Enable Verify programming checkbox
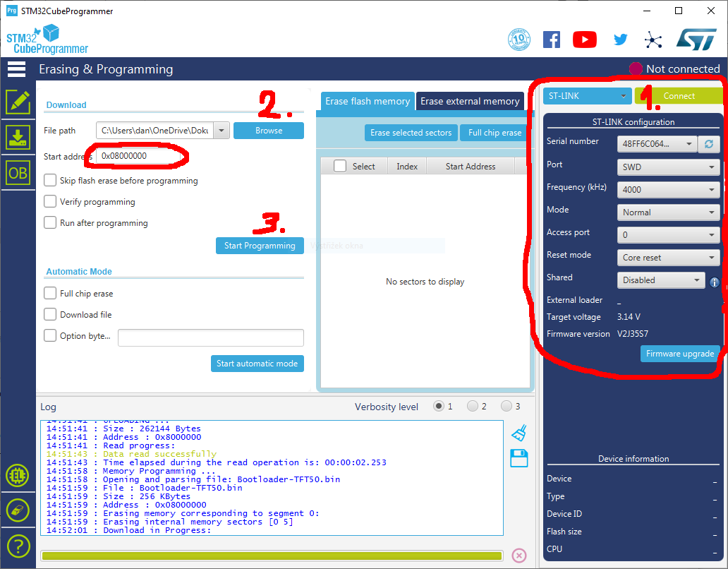This screenshot has width=728, height=569. pyautogui.click(x=50, y=202)
